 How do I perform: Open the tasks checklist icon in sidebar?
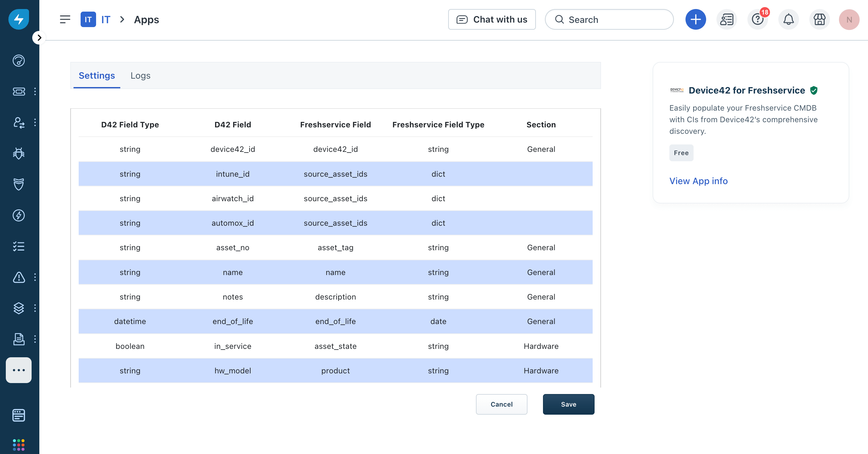[18, 246]
